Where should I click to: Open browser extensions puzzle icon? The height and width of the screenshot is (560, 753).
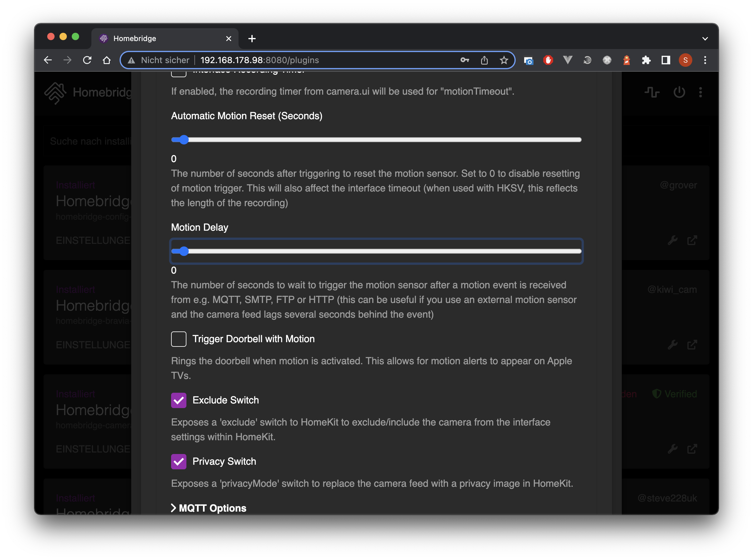(x=646, y=60)
